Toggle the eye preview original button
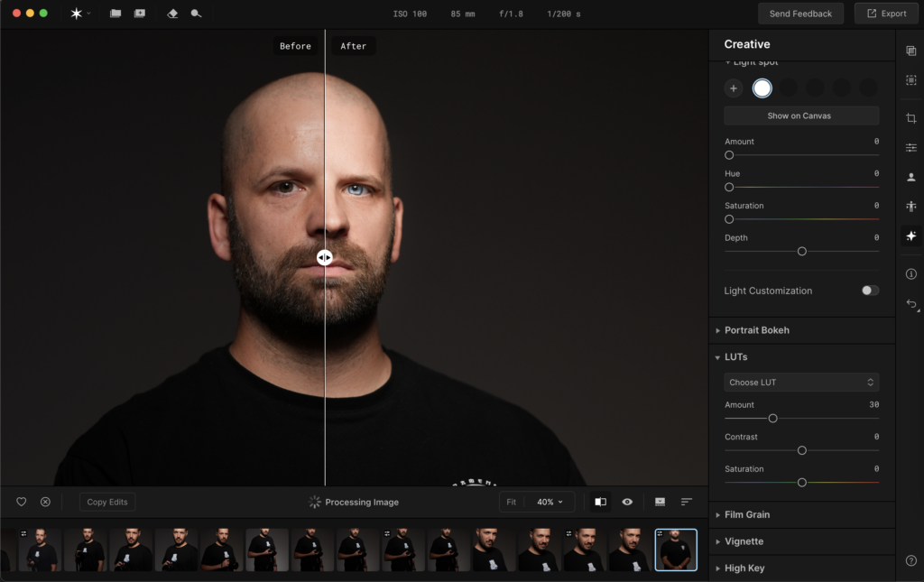Image resolution: width=924 pixels, height=582 pixels. (628, 502)
